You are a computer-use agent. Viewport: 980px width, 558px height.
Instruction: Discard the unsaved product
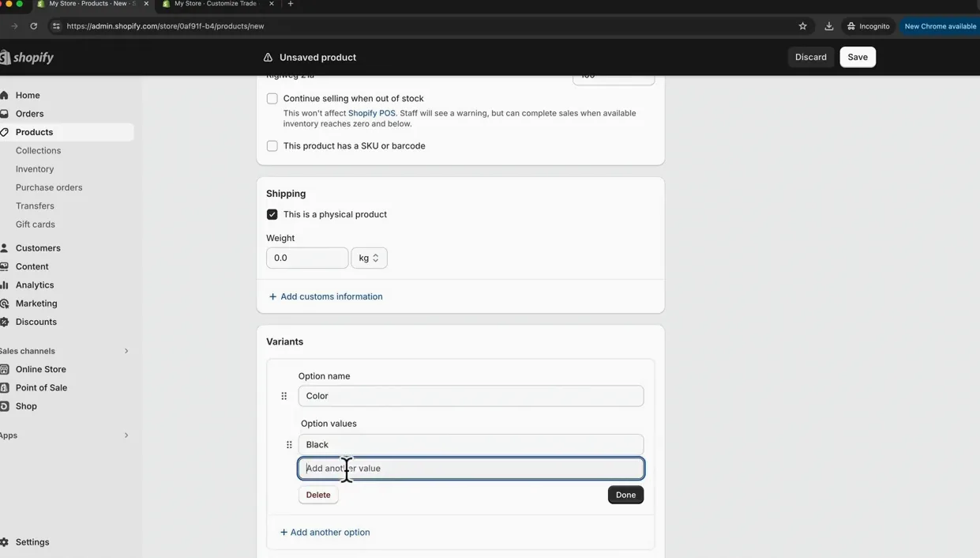pos(811,57)
